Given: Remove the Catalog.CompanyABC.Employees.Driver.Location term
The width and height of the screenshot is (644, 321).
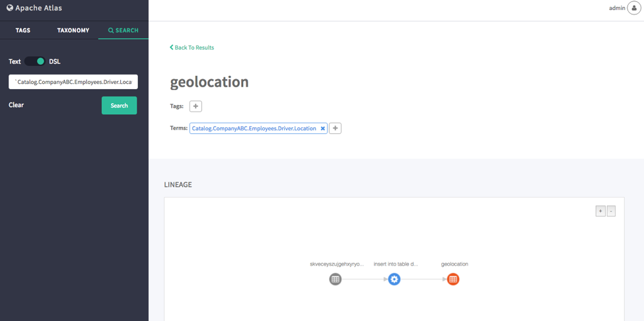Looking at the screenshot, I should click(x=323, y=129).
